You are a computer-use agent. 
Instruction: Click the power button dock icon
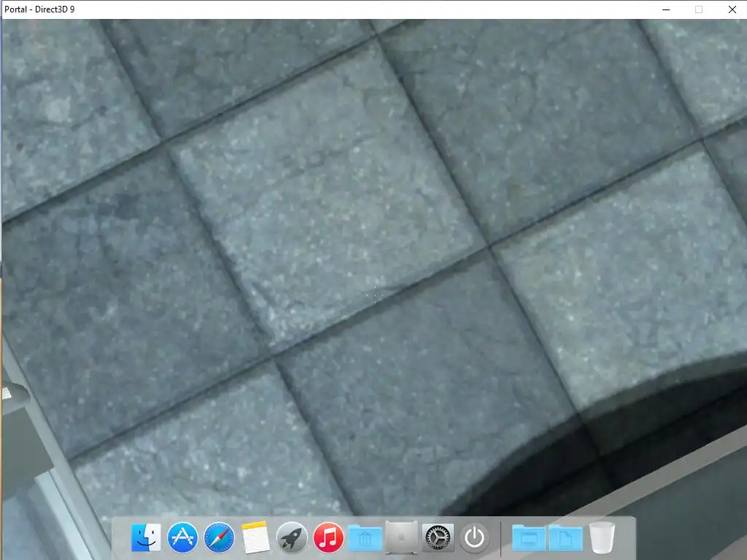click(474, 537)
